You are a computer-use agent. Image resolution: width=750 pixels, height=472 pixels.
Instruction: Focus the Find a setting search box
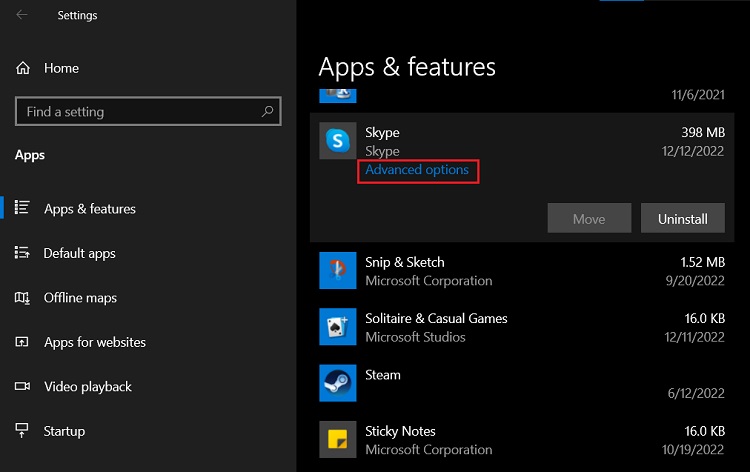pos(148,111)
